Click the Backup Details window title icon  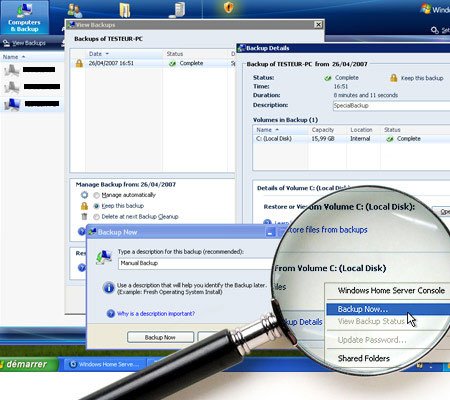(x=241, y=48)
